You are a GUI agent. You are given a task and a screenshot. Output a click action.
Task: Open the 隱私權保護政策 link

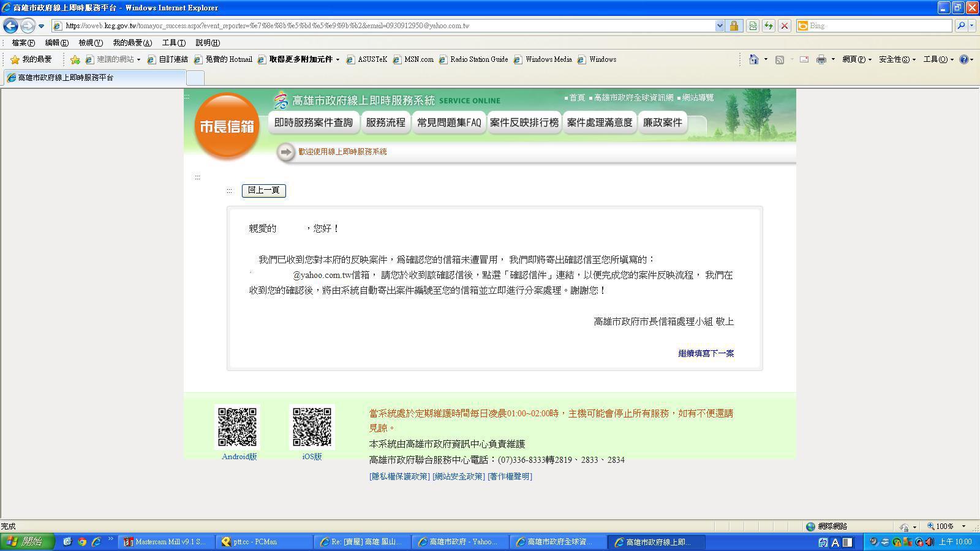399,476
